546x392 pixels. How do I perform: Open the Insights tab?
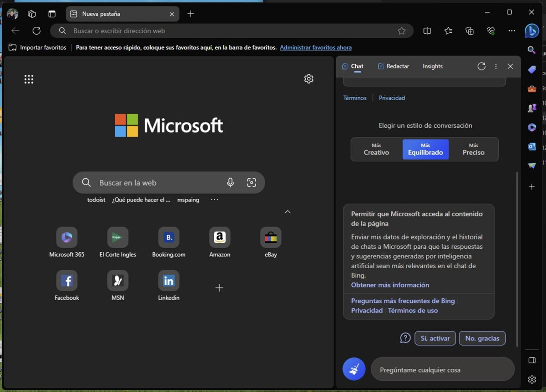coord(432,66)
